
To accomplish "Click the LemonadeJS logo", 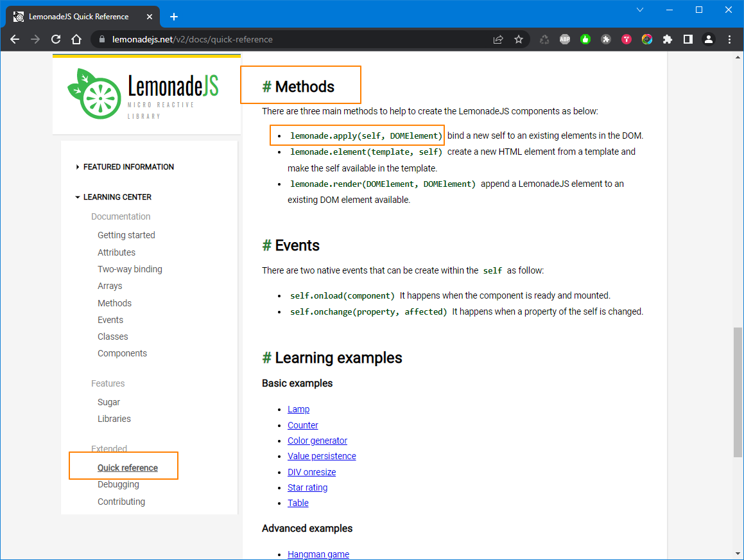I will click(143, 94).
